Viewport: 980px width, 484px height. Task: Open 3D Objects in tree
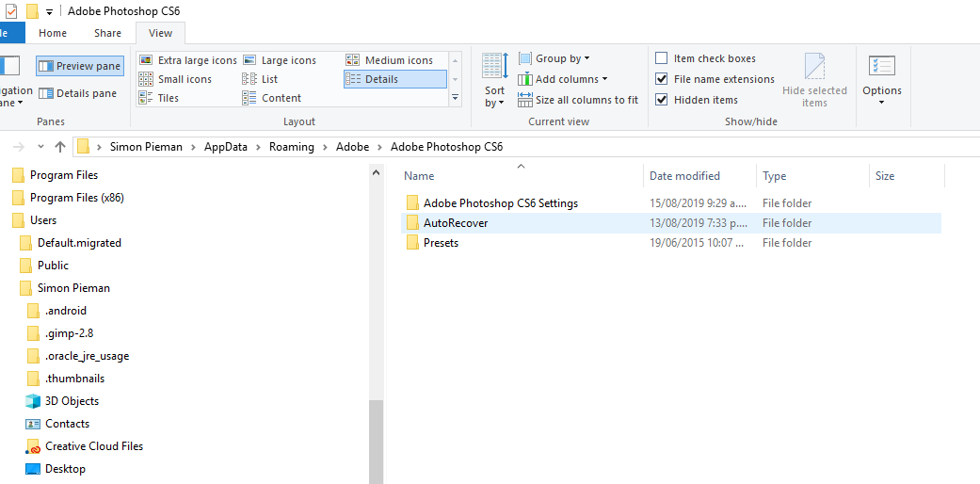point(72,401)
